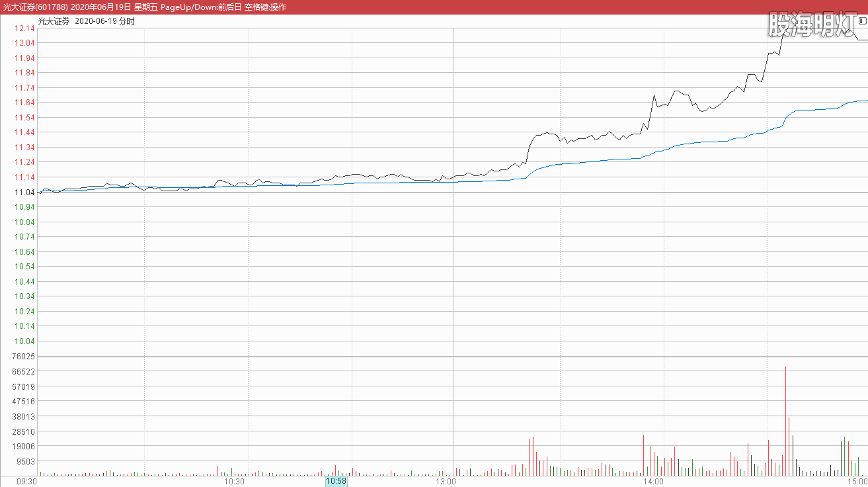Click the 11.74 price axis label
This screenshot has height=487, width=868.
[x=24, y=87]
